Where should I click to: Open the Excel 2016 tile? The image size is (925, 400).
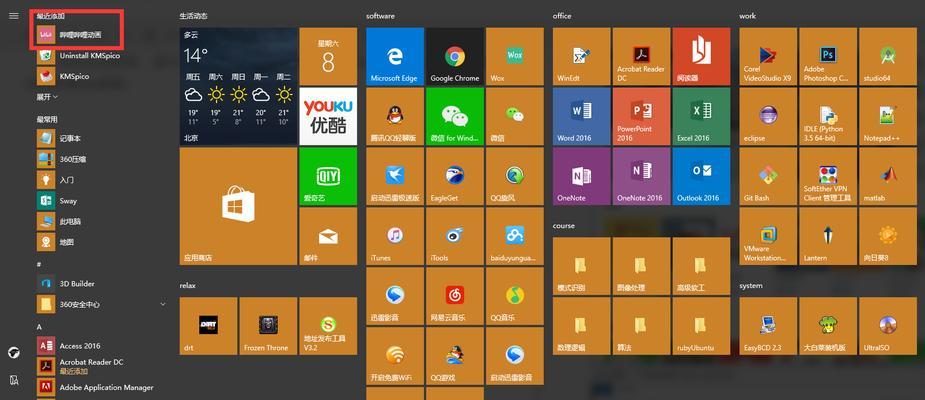coord(701,116)
